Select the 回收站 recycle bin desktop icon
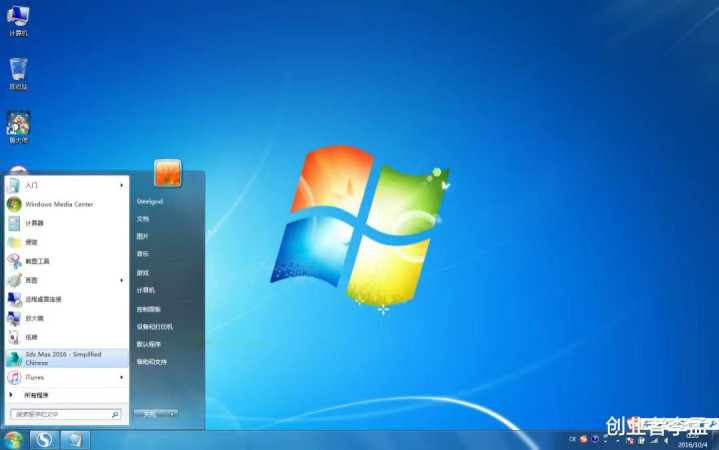The width and height of the screenshot is (719, 450). coord(18,73)
